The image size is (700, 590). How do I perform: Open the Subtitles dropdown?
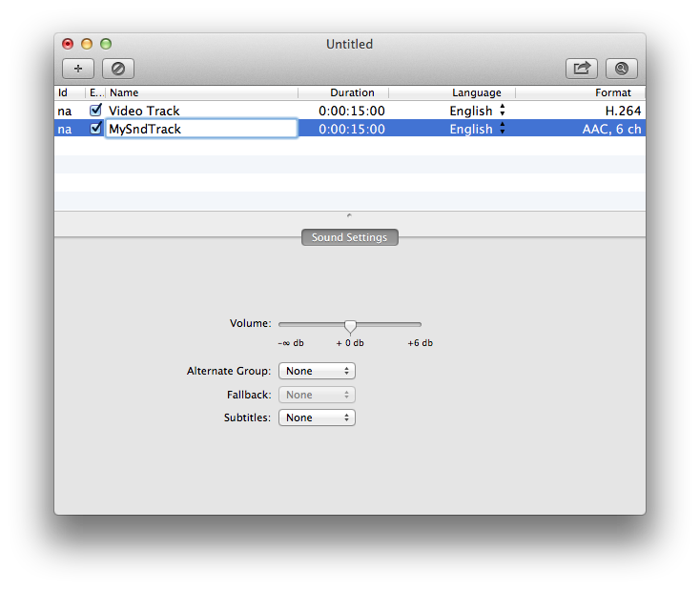317,417
